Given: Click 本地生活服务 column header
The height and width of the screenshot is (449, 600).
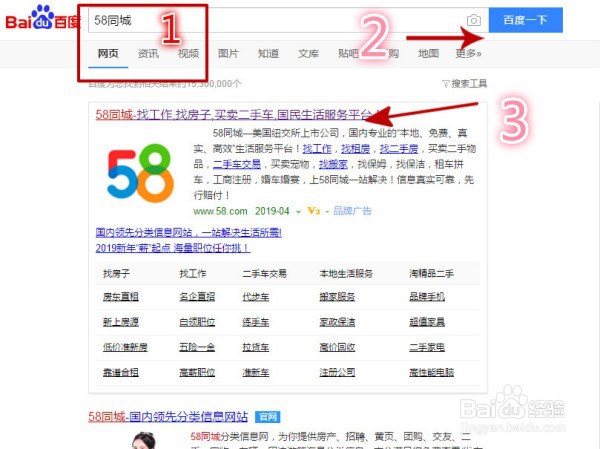Looking at the screenshot, I should pos(346,274).
